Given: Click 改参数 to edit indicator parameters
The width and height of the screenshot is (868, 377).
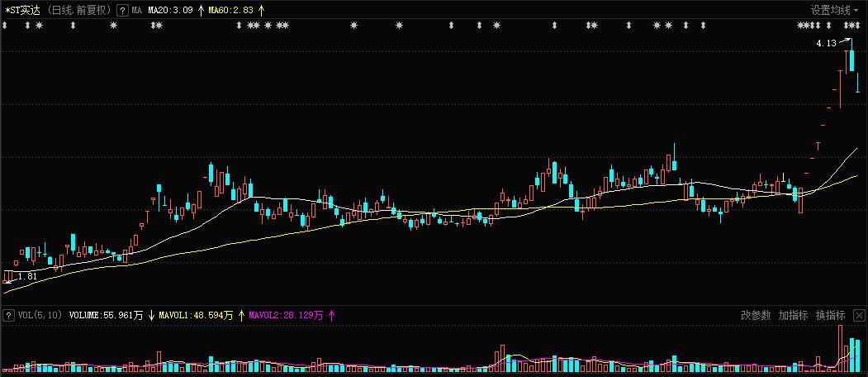Looking at the screenshot, I should [755, 315].
